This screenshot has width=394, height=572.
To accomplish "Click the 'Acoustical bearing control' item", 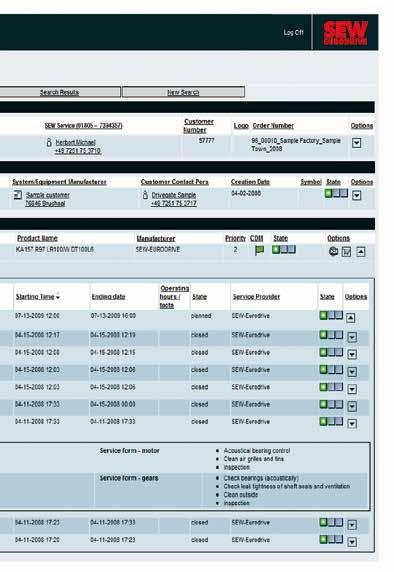I will (257, 451).
